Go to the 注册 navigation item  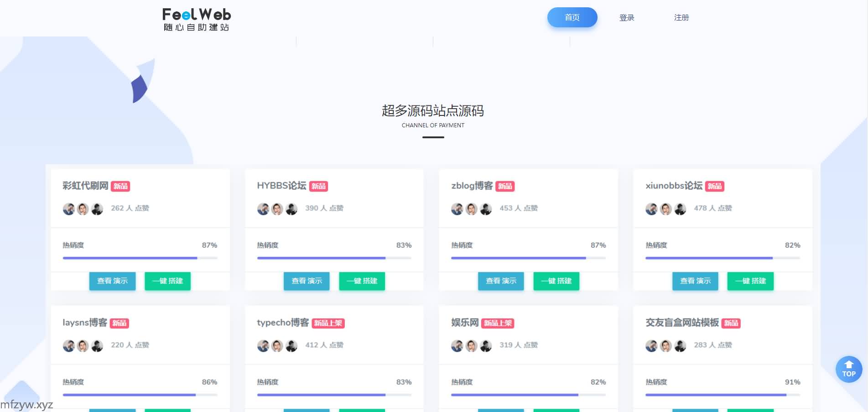pos(681,17)
